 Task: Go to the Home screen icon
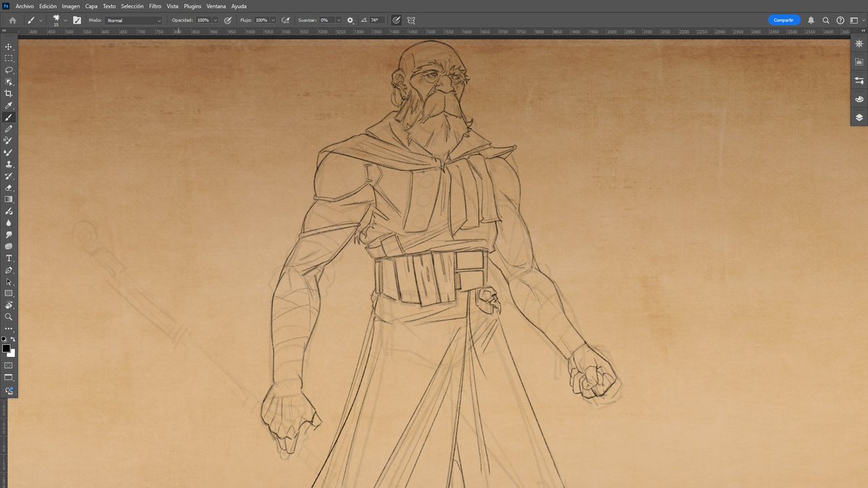(12, 20)
